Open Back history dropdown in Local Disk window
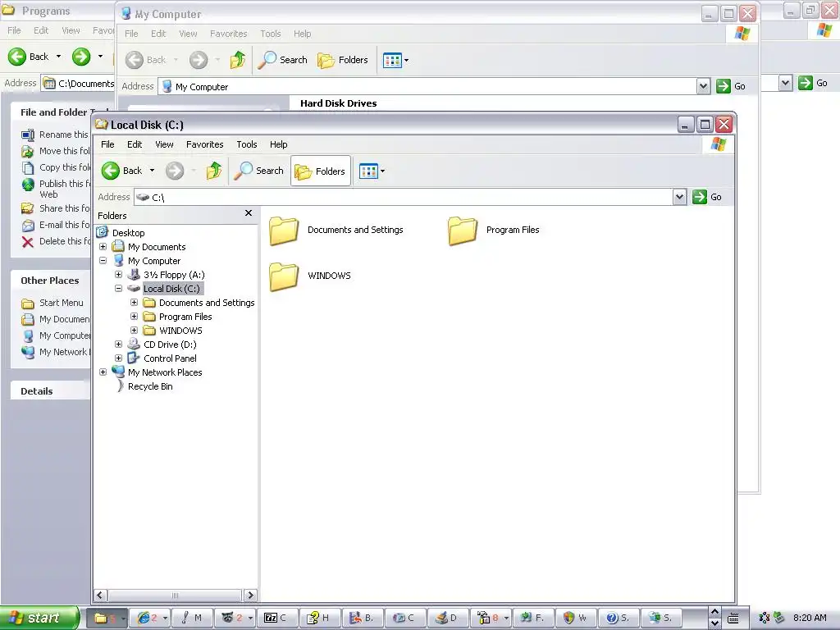Viewport: 840px width, 630px height. [152, 171]
